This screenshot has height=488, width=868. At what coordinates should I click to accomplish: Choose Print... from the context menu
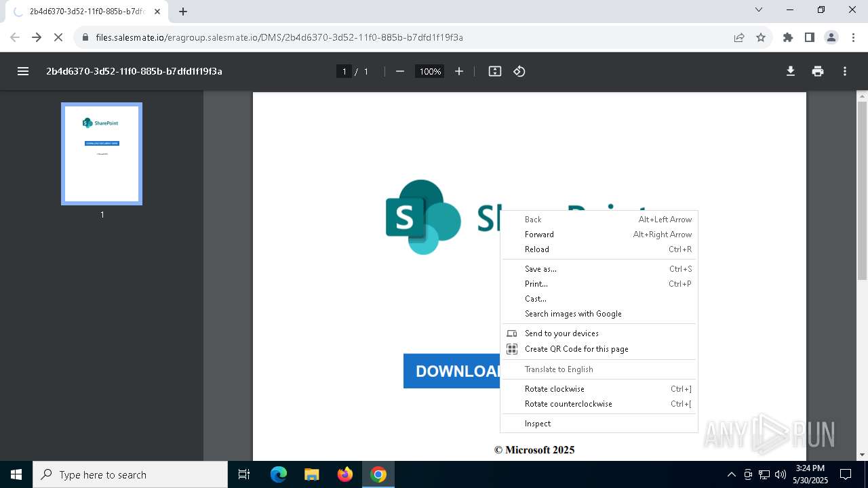[x=599, y=284]
